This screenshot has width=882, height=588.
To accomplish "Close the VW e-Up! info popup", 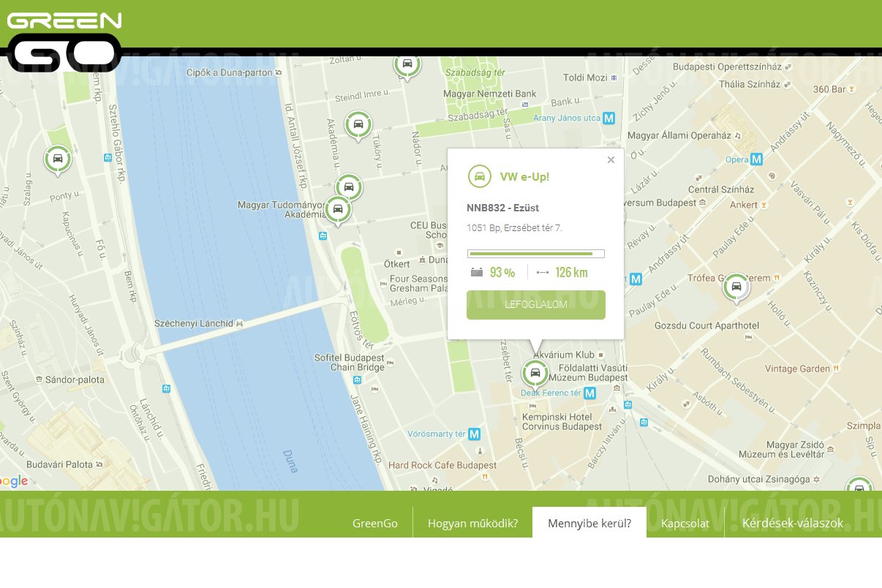I will [611, 160].
